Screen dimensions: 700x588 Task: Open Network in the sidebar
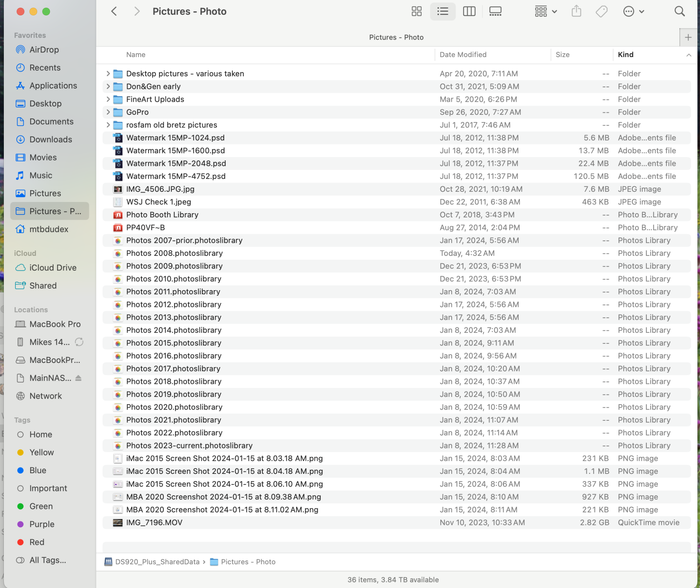pos(45,396)
